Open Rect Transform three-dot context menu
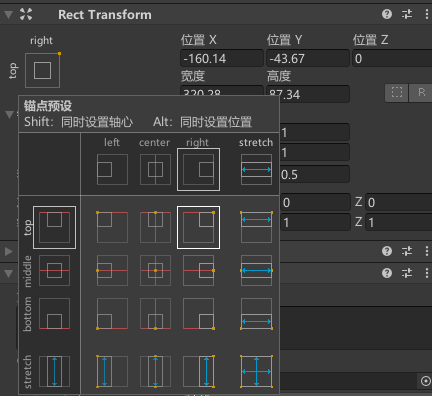Viewport: 432px width, 396px height. click(427, 14)
